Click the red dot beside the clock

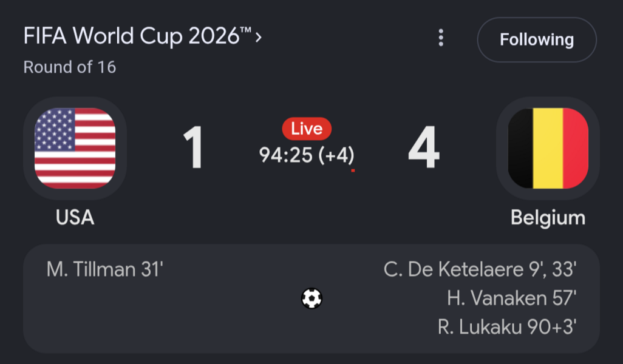coord(353,170)
